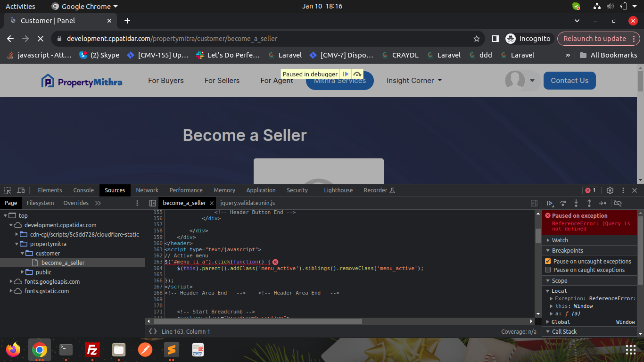Toggle the device toolbar icon
This screenshot has height=362, width=644.
[x=21, y=190]
